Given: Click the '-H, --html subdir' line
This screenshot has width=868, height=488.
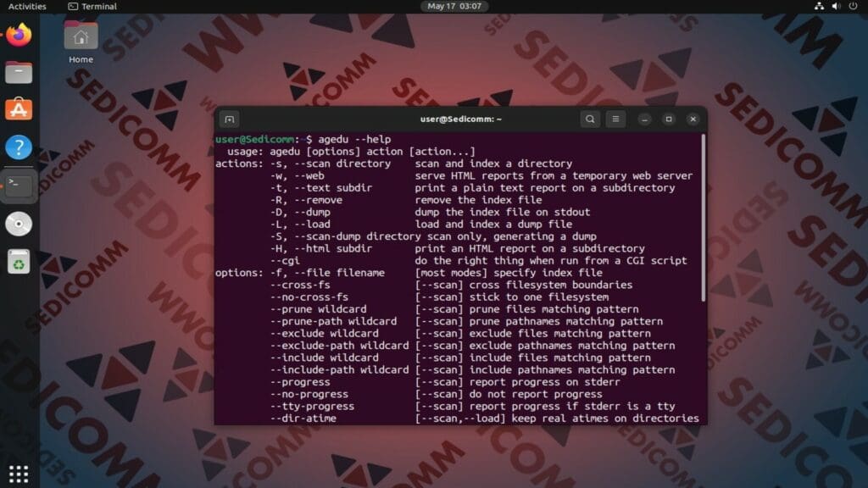Looking at the screenshot, I should (321, 249).
